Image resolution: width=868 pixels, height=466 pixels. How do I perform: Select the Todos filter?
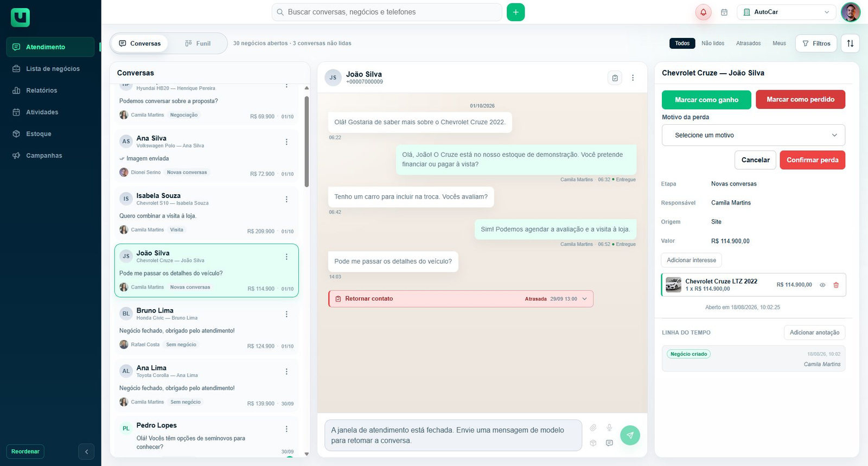tap(682, 43)
